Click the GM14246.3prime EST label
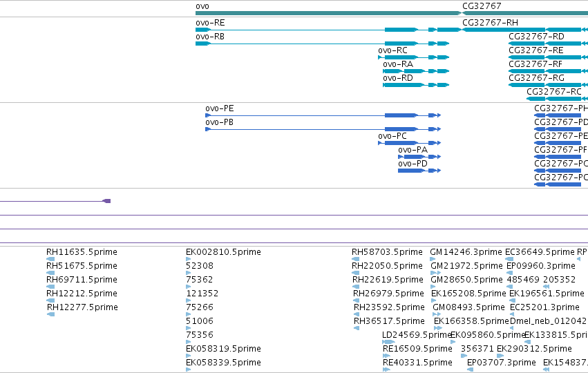 466,252
